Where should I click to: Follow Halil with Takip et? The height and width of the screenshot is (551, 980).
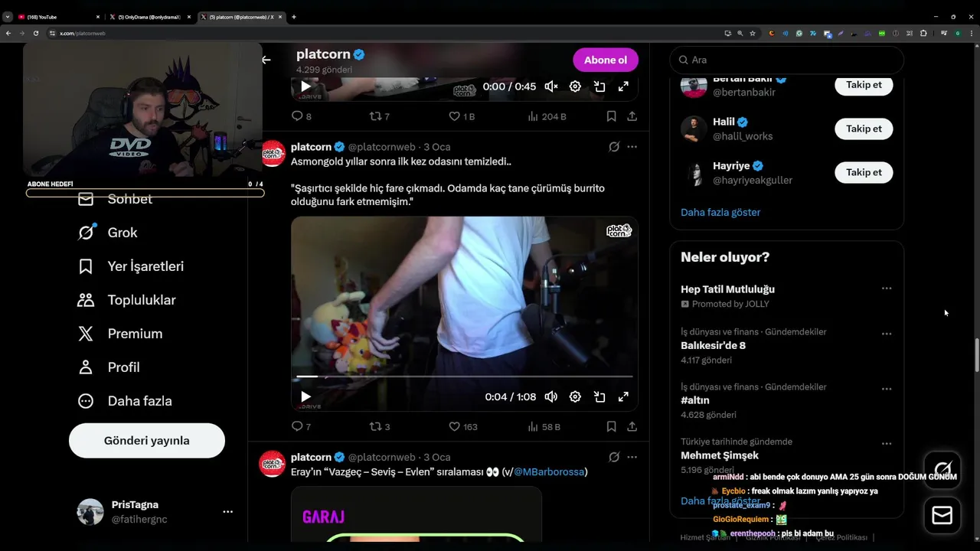(864, 129)
